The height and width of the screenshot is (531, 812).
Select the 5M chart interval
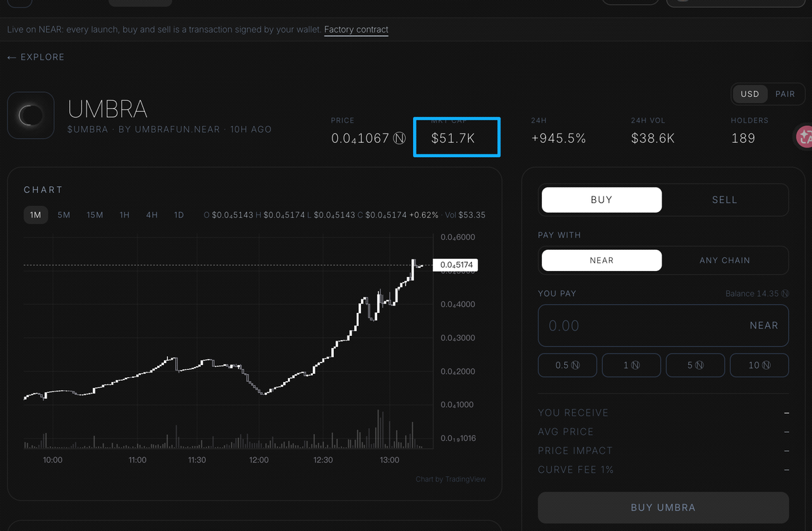click(64, 215)
